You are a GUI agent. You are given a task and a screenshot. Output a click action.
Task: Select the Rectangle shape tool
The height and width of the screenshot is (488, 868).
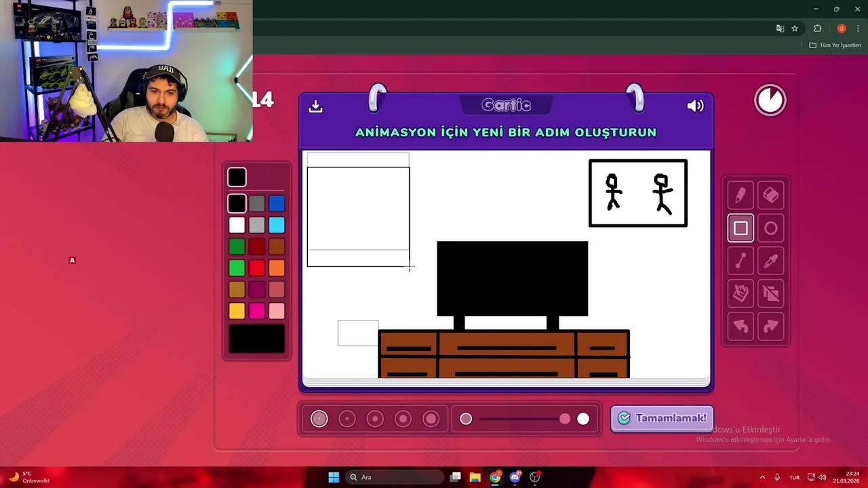pyautogui.click(x=741, y=228)
